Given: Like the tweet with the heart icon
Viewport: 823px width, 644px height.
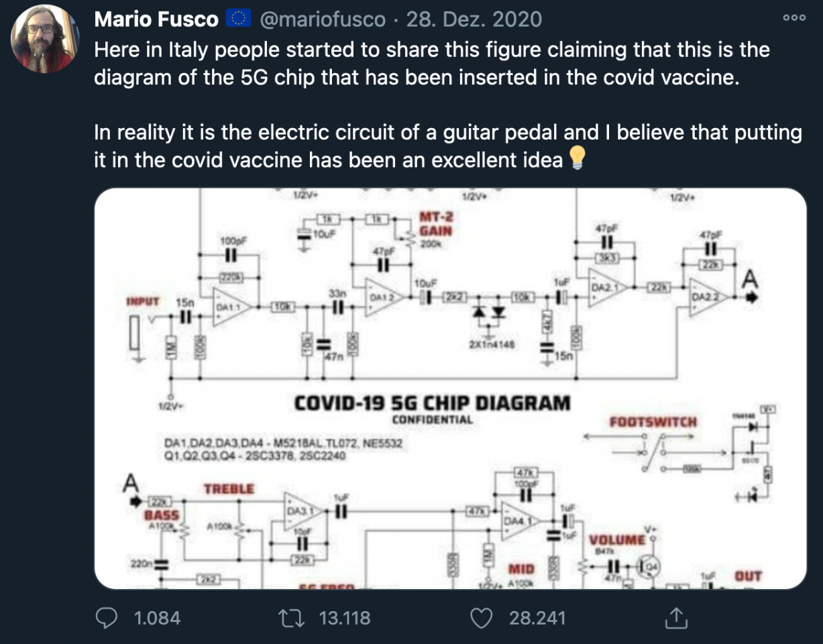Looking at the screenshot, I should 482,618.
